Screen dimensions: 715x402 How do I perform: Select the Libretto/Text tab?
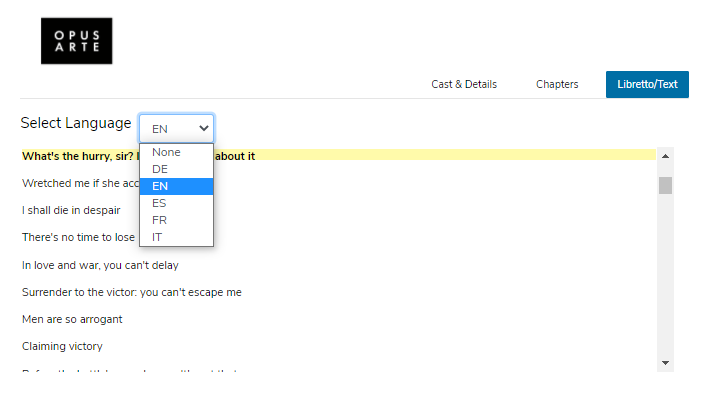tap(647, 85)
